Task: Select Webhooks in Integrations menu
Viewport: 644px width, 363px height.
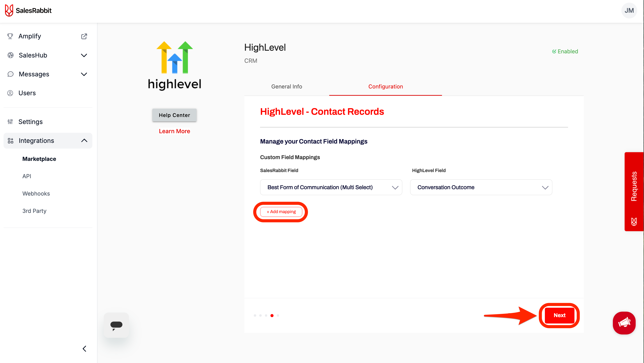Action: (x=36, y=193)
